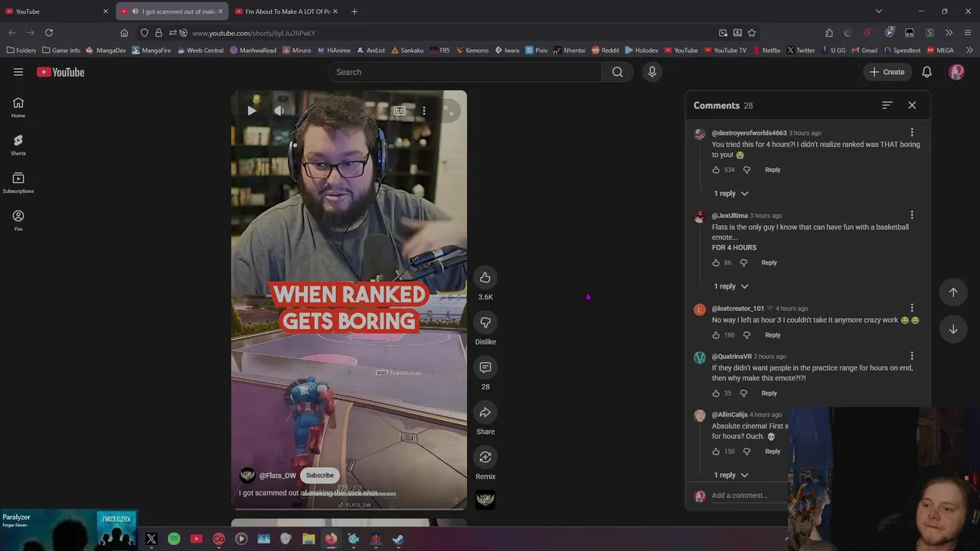Reply to @QuatrinaVR's comment
Screen dimensions: 980x551
coord(769,393)
